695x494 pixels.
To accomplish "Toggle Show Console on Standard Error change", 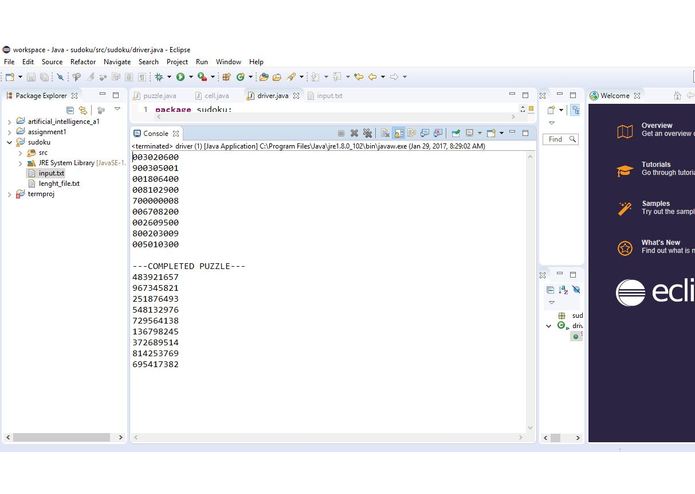I will coord(438,133).
